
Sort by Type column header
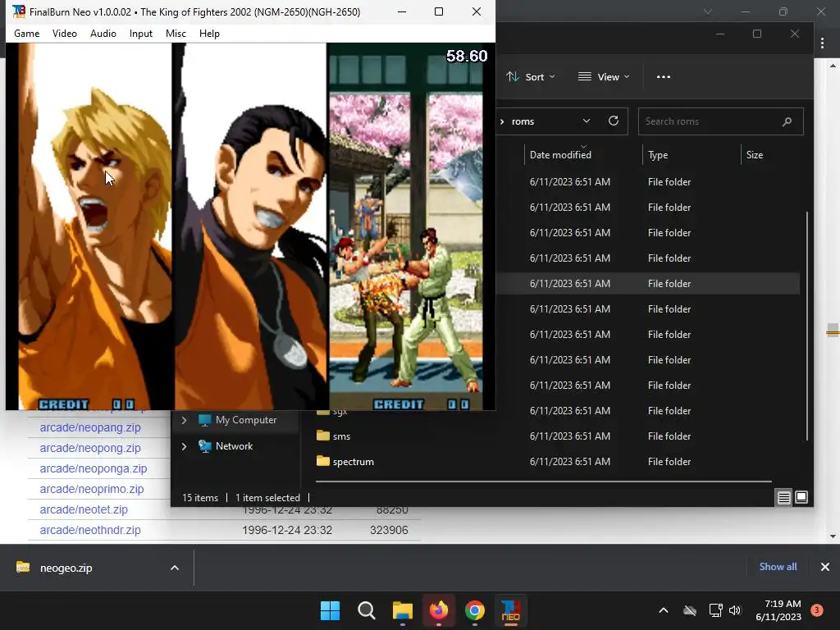click(x=658, y=155)
